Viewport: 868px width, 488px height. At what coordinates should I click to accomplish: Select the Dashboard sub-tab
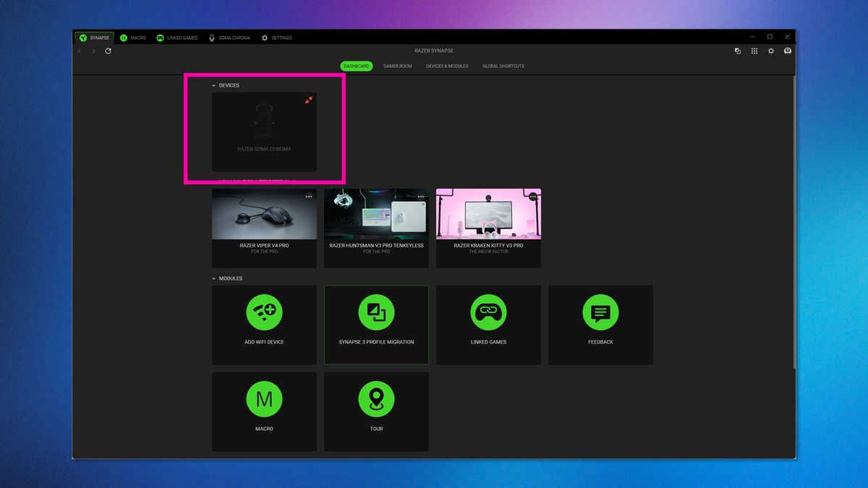click(x=357, y=66)
